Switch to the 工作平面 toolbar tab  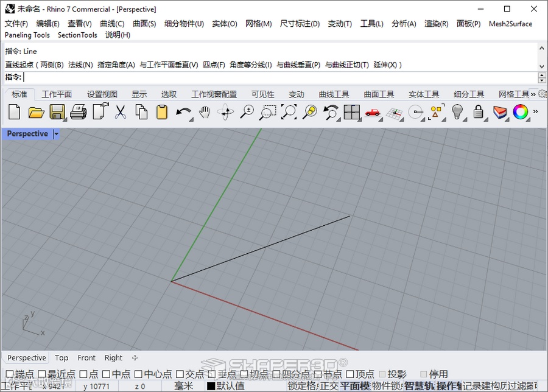click(57, 94)
